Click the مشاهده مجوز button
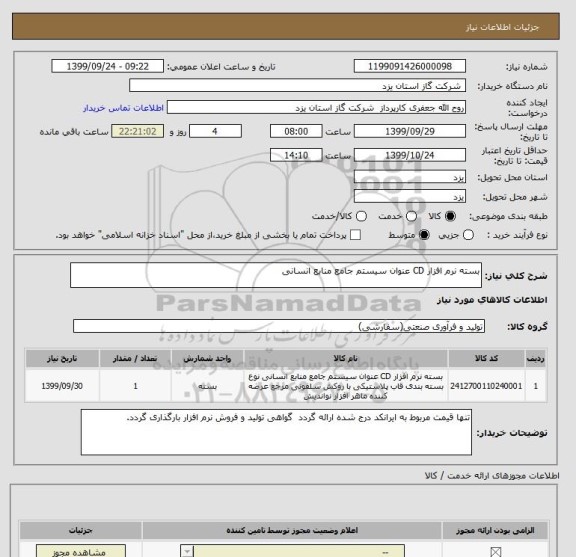 point(81,551)
